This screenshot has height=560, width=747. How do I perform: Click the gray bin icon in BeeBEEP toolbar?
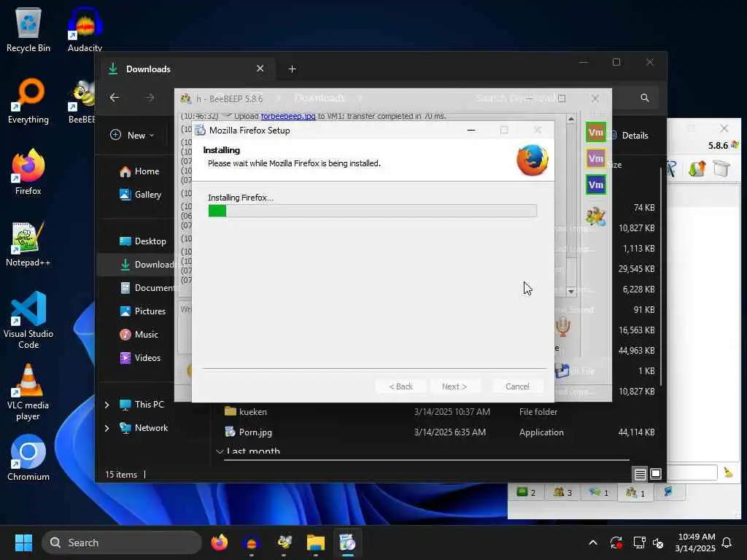coord(721,168)
